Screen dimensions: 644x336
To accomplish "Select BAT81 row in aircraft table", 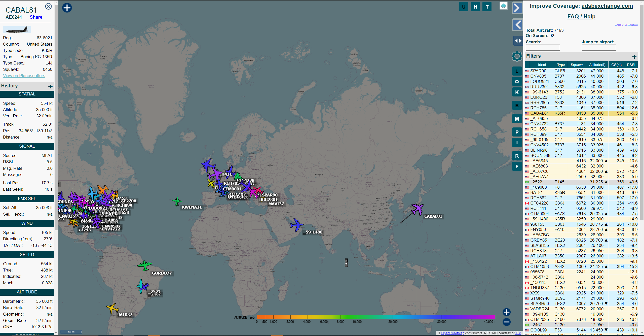I will click(x=581, y=193).
